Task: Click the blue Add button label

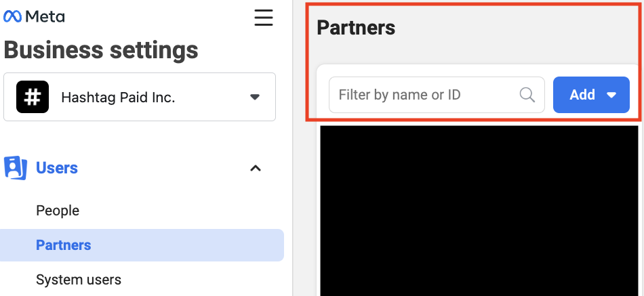Action: (582, 95)
